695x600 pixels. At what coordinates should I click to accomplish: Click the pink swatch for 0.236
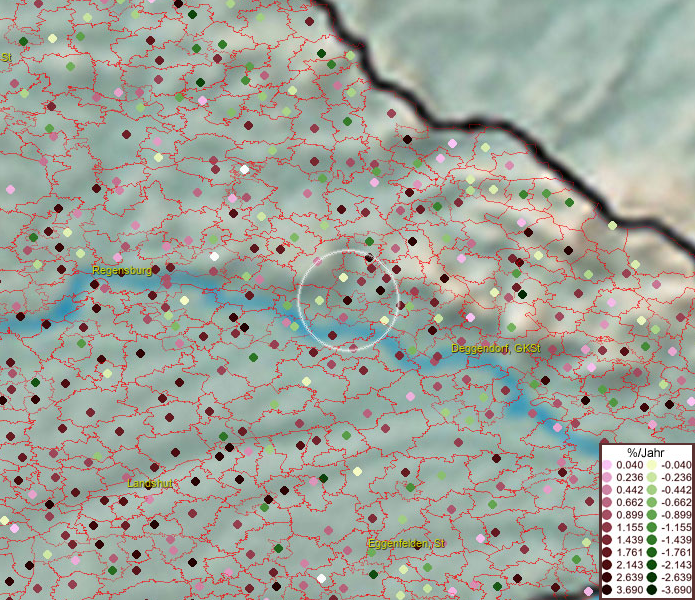click(x=607, y=477)
